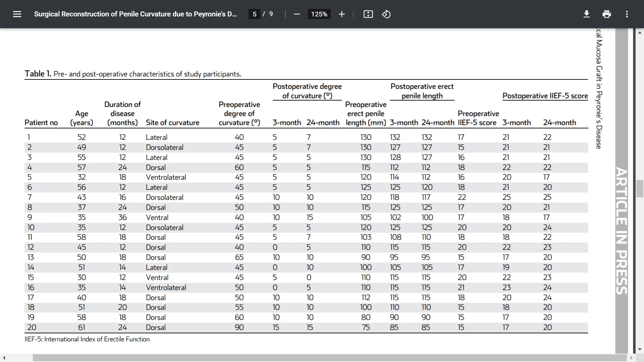Click 'Lateral' in patient 1 row
The image size is (644, 362).
156,137
